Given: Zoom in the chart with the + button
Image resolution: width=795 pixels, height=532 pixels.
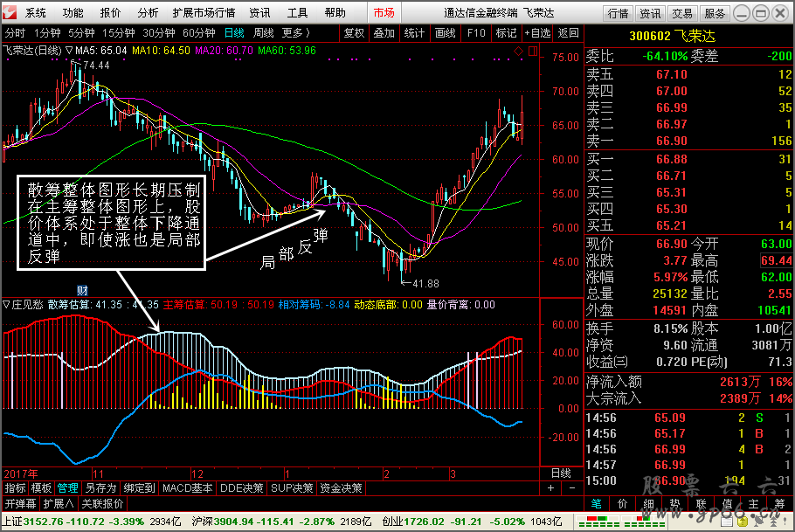Looking at the screenshot, I should [551, 487].
